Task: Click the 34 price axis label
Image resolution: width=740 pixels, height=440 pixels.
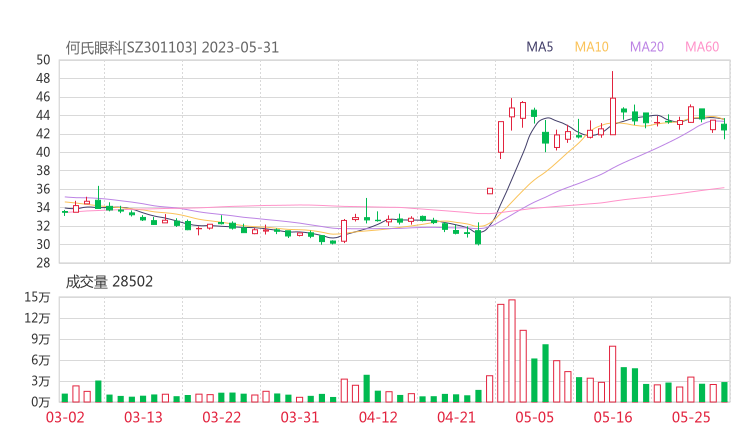Action: point(43,207)
